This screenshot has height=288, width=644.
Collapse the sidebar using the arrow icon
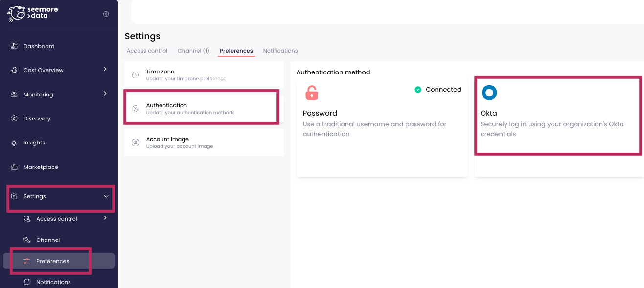click(106, 14)
